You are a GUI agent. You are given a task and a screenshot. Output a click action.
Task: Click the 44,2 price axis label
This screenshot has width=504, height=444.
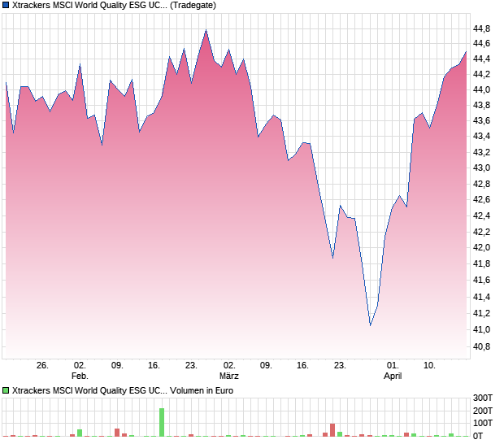coord(481,74)
